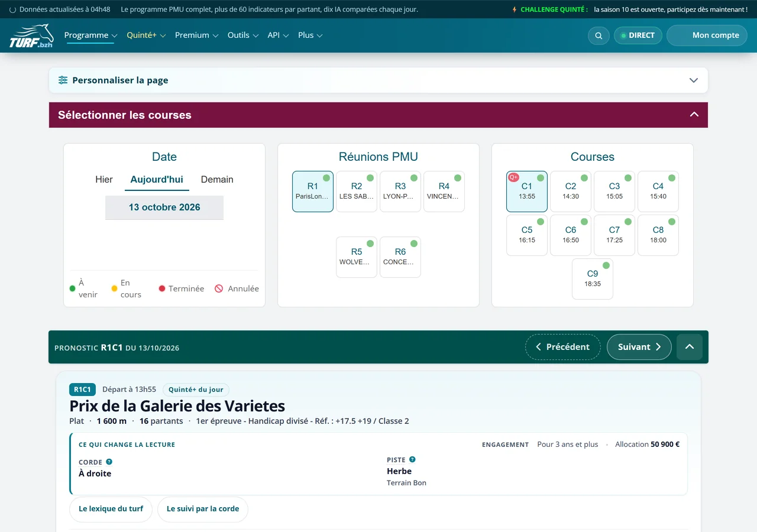Open Mon compte
The width and height of the screenshot is (757, 532).
click(x=707, y=35)
